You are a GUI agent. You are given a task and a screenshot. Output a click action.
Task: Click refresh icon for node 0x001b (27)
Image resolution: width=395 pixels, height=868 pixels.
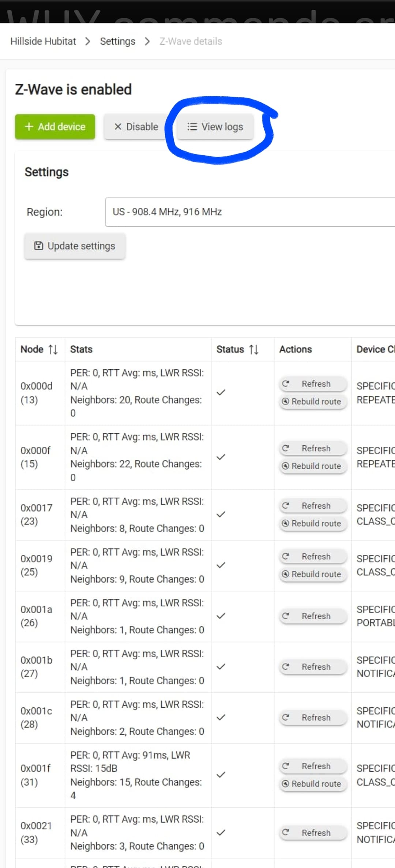[x=286, y=667]
